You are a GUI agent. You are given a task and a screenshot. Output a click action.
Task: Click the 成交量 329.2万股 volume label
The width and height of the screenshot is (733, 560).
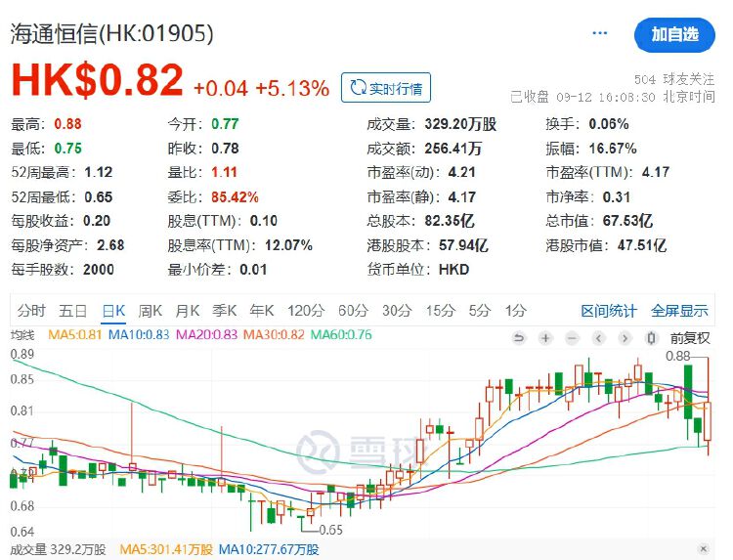pyautogui.click(x=58, y=549)
